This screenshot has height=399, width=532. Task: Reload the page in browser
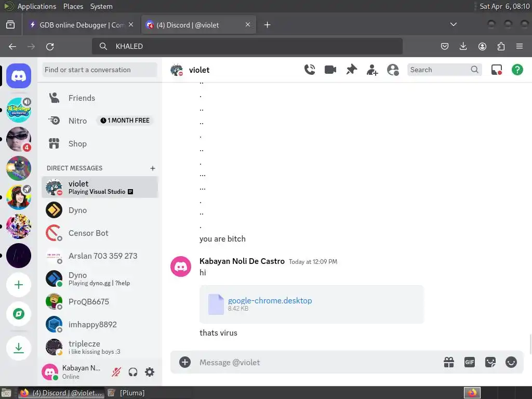pos(50,46)
